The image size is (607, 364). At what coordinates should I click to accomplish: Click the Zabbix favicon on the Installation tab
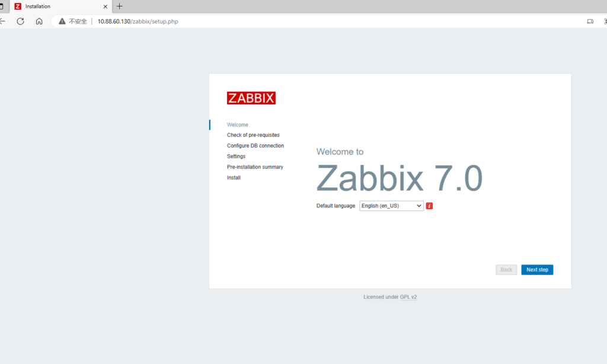click(x=18, y=6)
